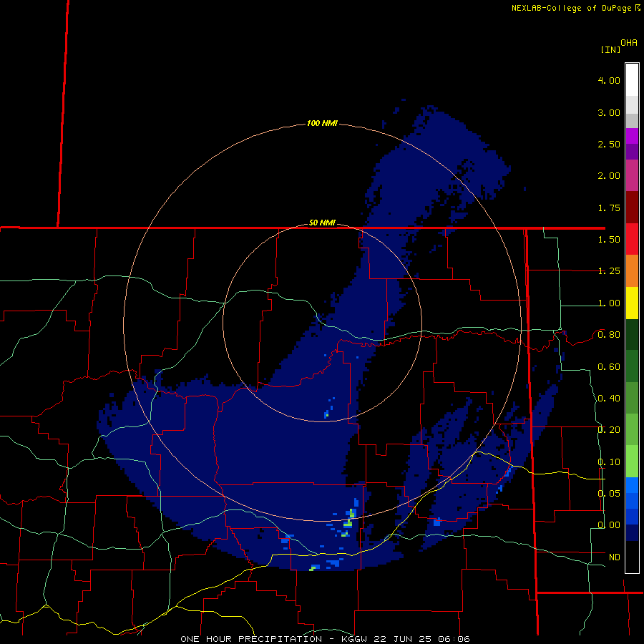Pick the white swatch at top of legend
The image size is (644, 644).
pos(632,80)
